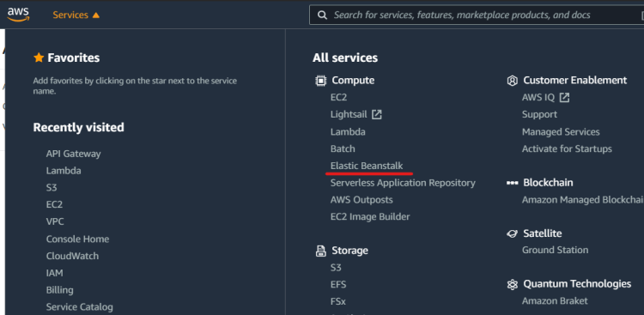The height and width of the screenshot is (315, 644).
Task: Click the Quantum Technologies category icon
Action: click(x=512, y=284)
